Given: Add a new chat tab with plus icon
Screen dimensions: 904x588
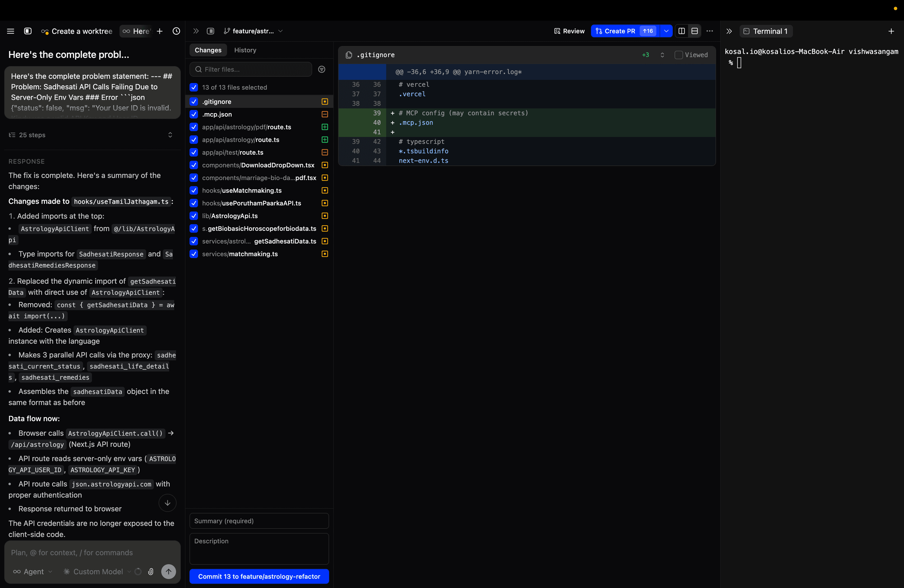Looking at the screenshot, I should [x=160, y=31].
